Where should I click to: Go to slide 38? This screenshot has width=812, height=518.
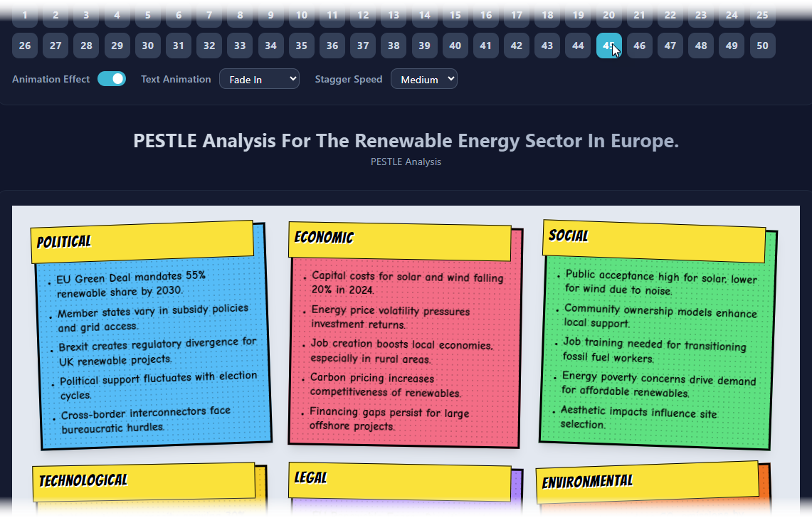(394, 45)
